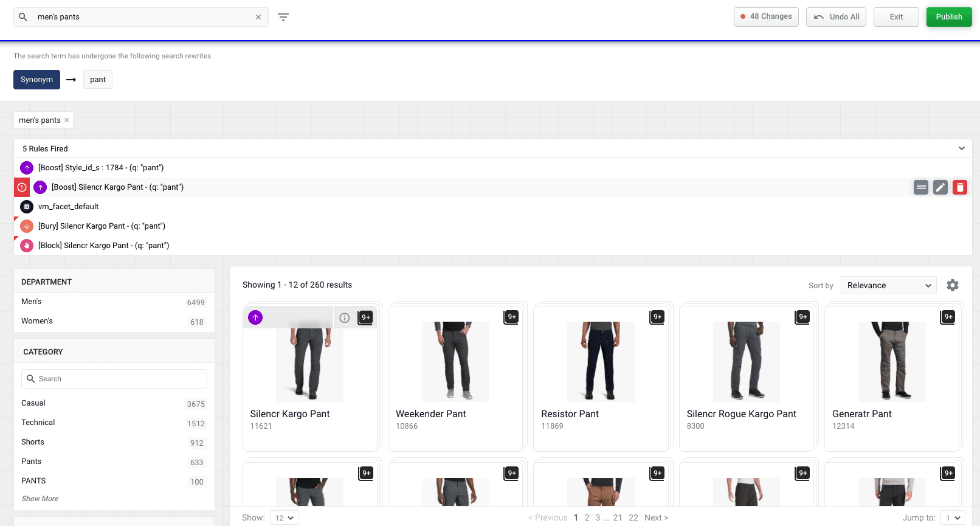Exit the editing session

click(896, 17)
